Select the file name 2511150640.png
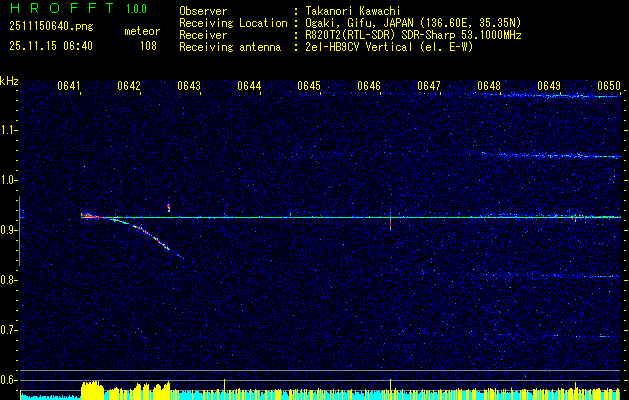The image size is (629, 400). click(51, 27)
